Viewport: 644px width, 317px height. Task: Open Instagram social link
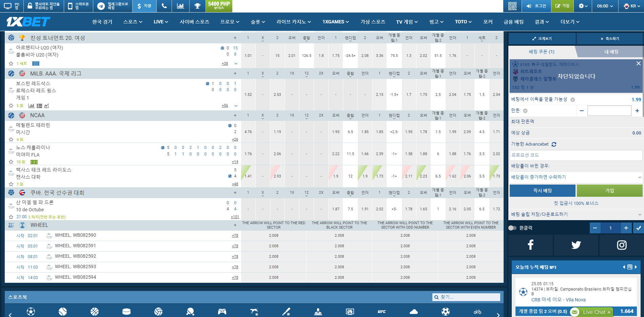tap(622, 245)
